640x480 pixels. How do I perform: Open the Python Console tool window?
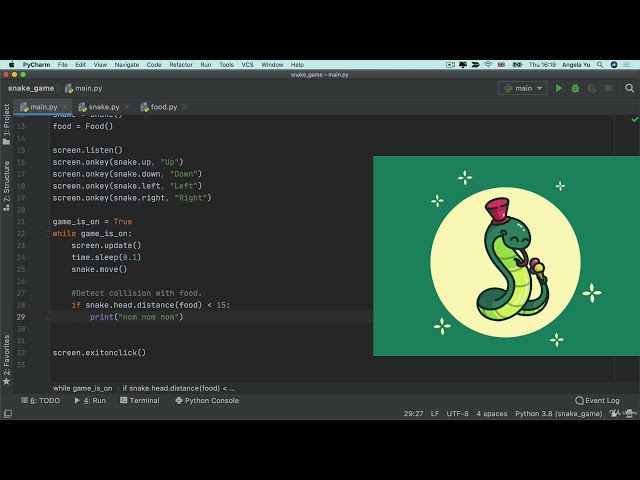click(207, 400)
